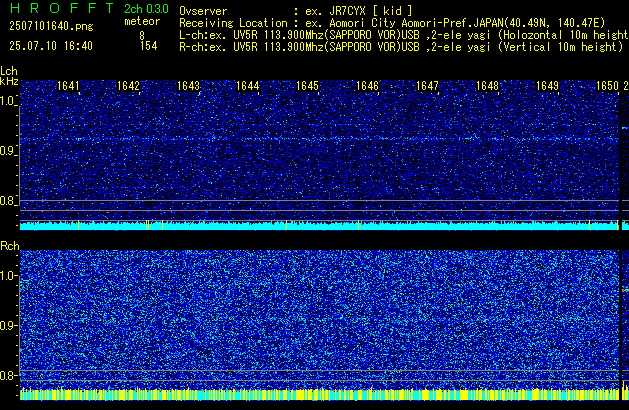Screen dimensions: 629x410
Task: Select the 1650 time marker
Action: click(607, 86)
